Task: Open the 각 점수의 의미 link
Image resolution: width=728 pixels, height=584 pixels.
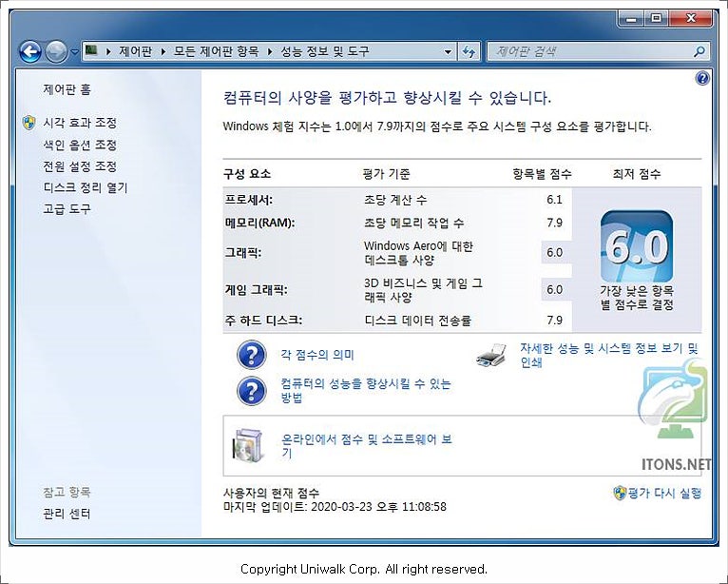Action: pyautogui.click(x=317, y=355)
